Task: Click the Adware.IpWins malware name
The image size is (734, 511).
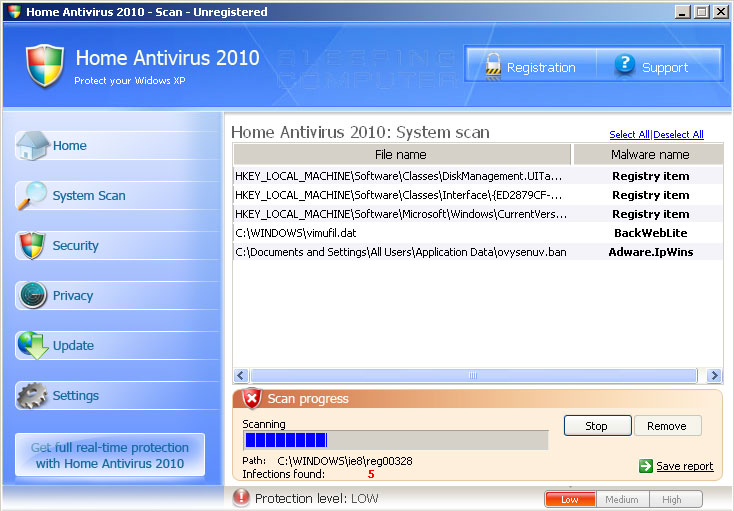Action: (651, 252)
